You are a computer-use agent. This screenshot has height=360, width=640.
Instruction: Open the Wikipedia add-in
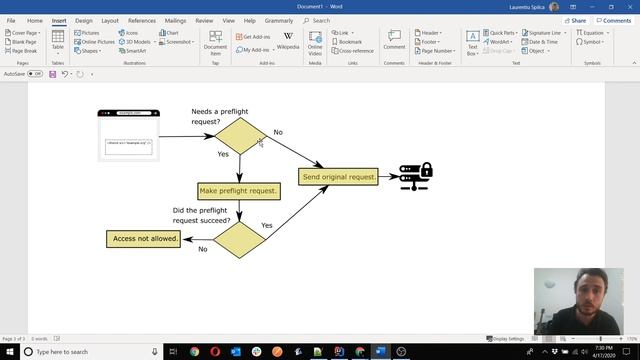288,41
